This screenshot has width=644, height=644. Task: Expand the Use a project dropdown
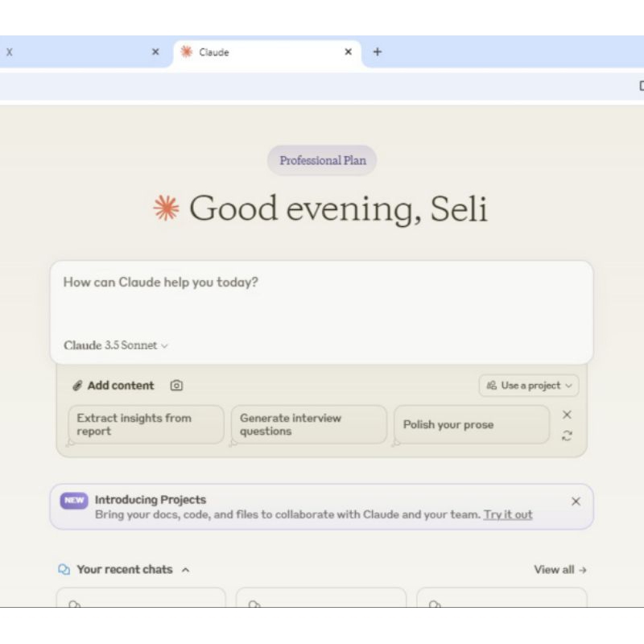click(529, 386)
